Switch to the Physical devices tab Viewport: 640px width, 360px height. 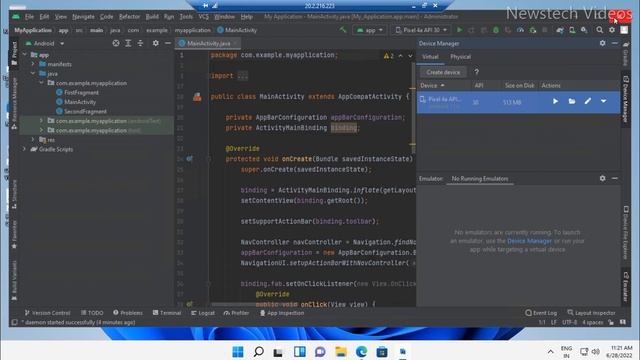click(460, 57)
